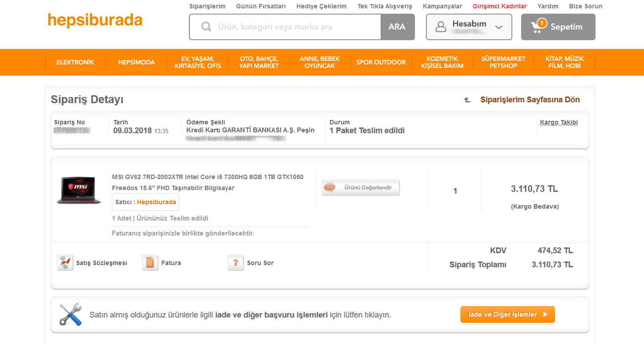The image size is (644, 344).
Task: Click the wrench and screwdriver tools icon
Action: pyautogui.click(x=70, y=314)
